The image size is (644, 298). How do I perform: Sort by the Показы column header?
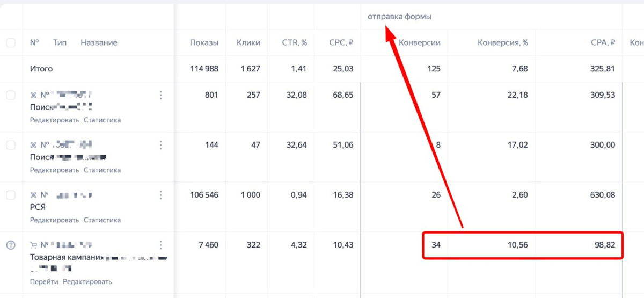point(204,43)
